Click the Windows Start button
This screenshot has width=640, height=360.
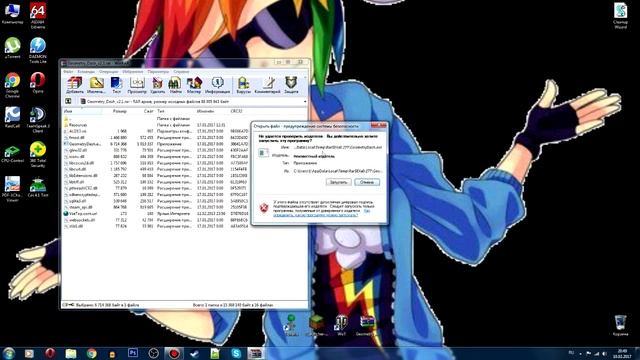point(9,353)
